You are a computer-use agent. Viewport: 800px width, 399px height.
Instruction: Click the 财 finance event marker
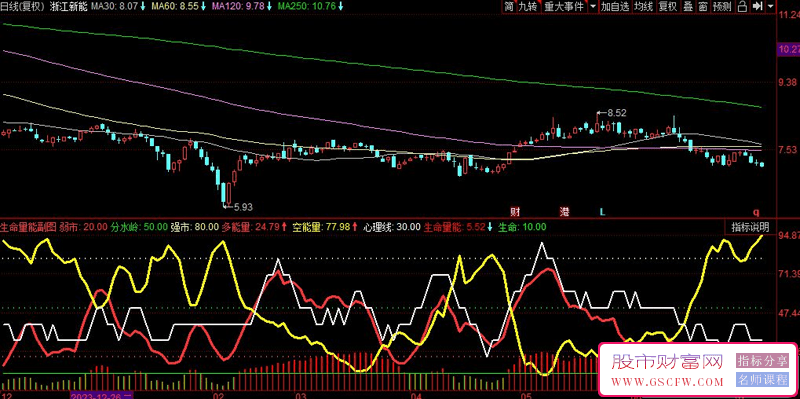(516, 211)
